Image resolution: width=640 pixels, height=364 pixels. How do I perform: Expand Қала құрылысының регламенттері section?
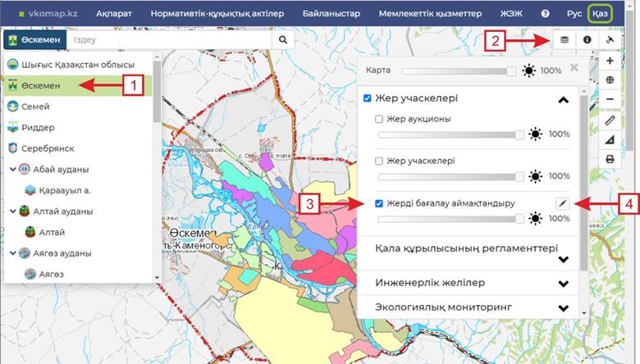click(563, 259)
